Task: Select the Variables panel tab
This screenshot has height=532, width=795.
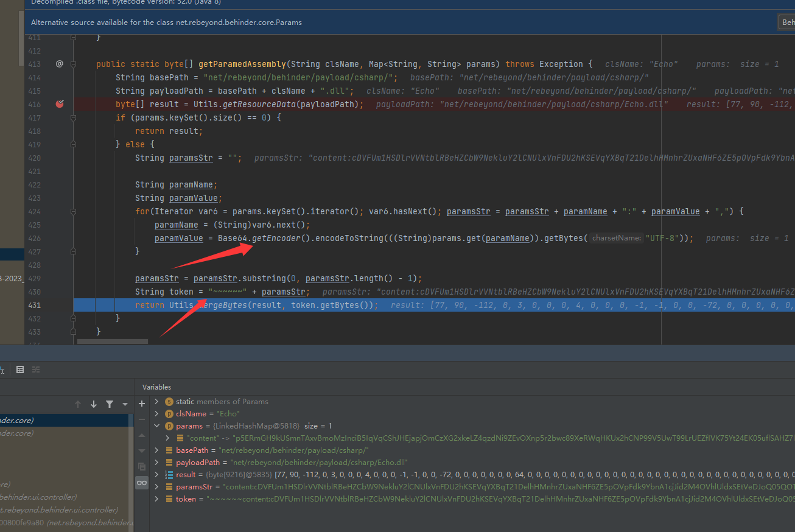Action: tap(156, 387)
